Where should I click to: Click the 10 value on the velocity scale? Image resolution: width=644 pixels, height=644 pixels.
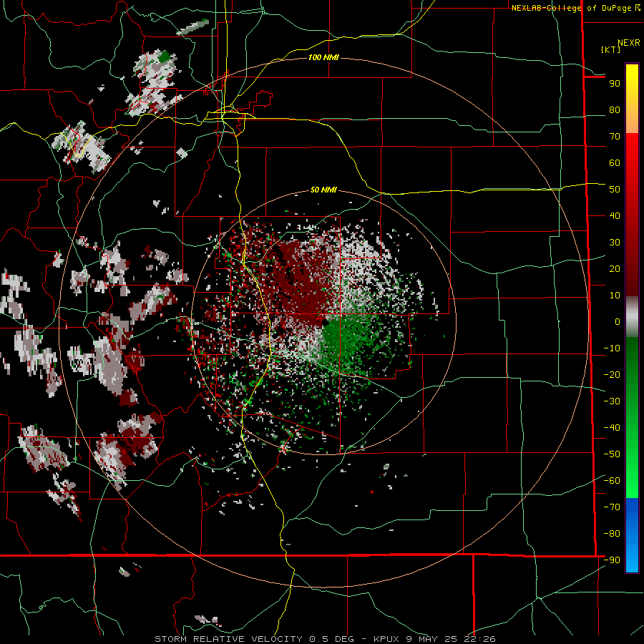click(x=615, y=296)
